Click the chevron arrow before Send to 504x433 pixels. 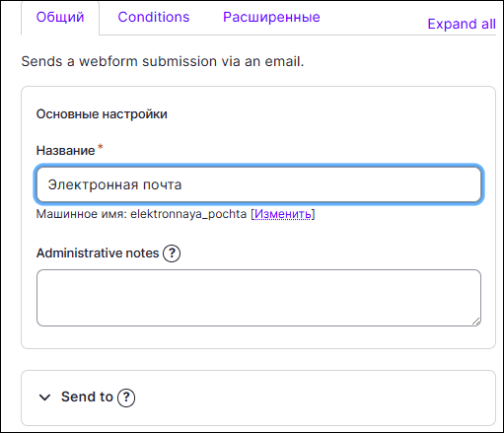(x=44, y=397)
